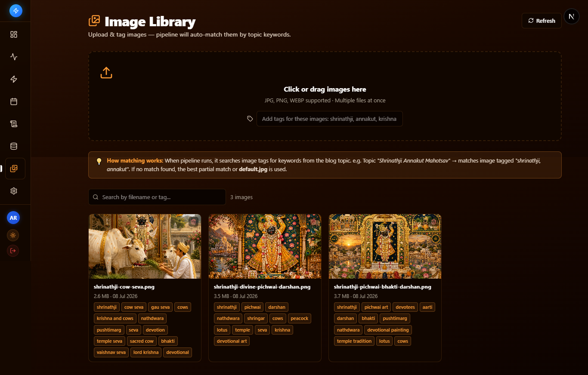This screenshot has width=588, height=375.
Task: Click the tag icon beside the tags field
Action: click(x=250, y=119)
